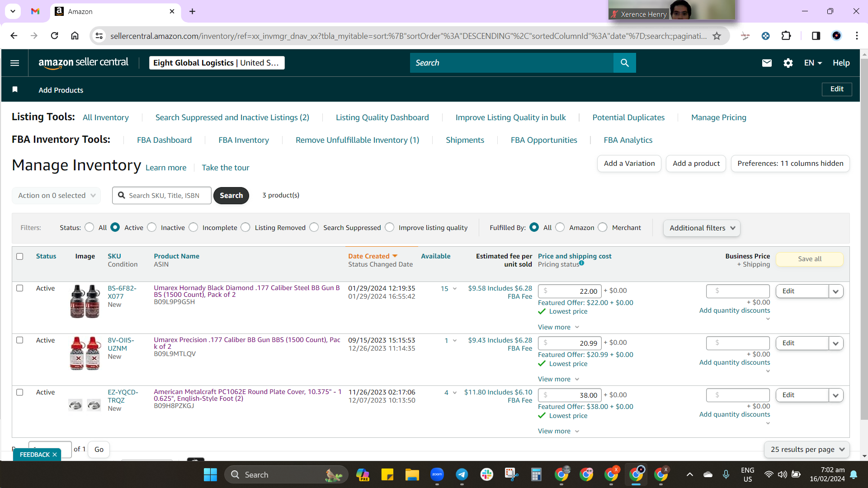The image size is (868, 488).
Task: Open Telegram from the taskbar
Action: (462, 474)
